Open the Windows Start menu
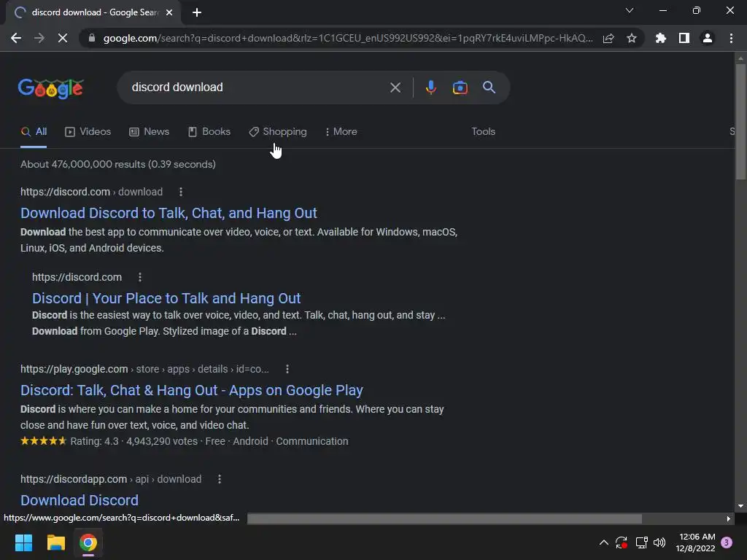This screenshot has width=747, height=560. (x=23, y=542)
